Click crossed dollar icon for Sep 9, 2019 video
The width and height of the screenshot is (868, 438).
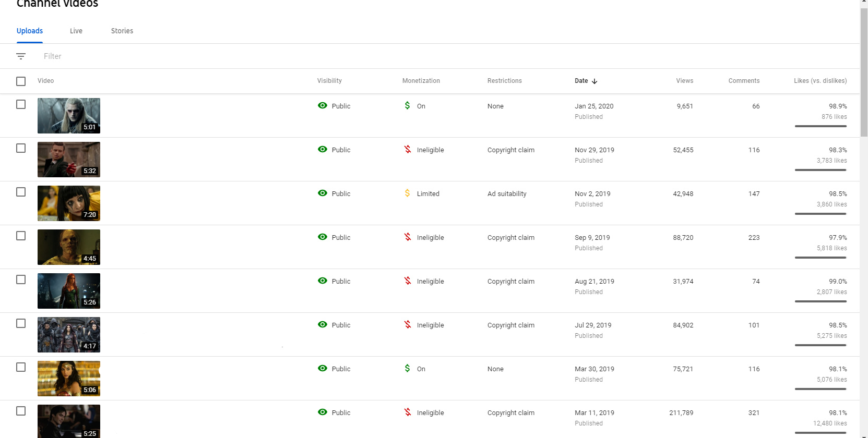tap(407, 237)
